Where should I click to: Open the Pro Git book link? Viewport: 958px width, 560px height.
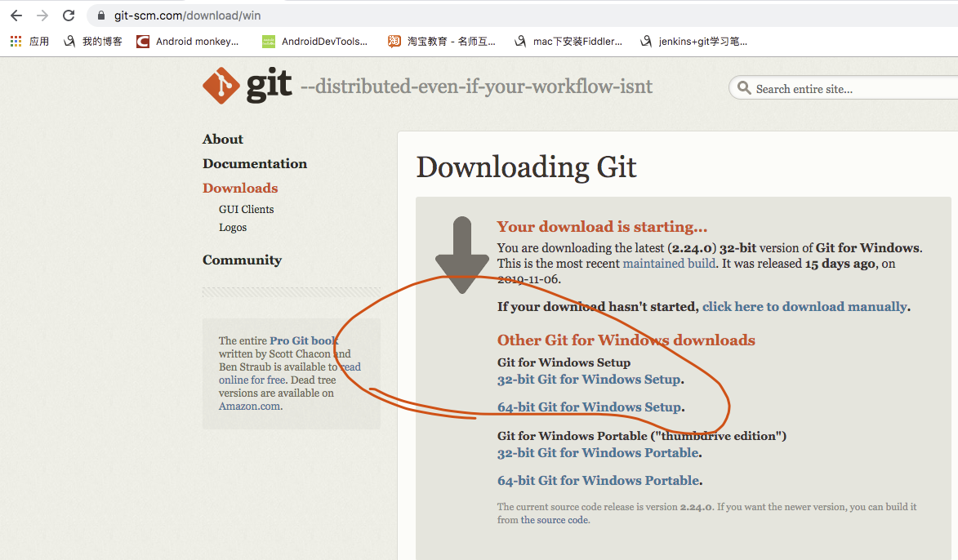click(x=304, y=340)
